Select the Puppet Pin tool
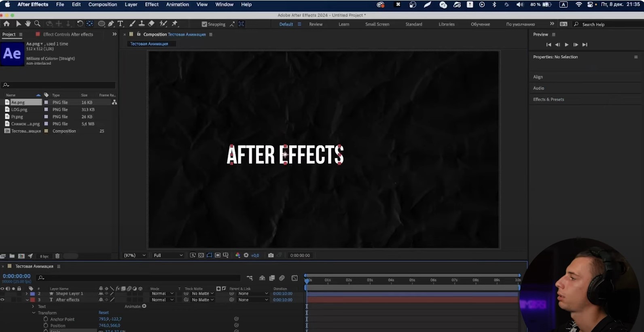Image resolution: width=644 pixels, height=332 pixels. pos(175,24)
